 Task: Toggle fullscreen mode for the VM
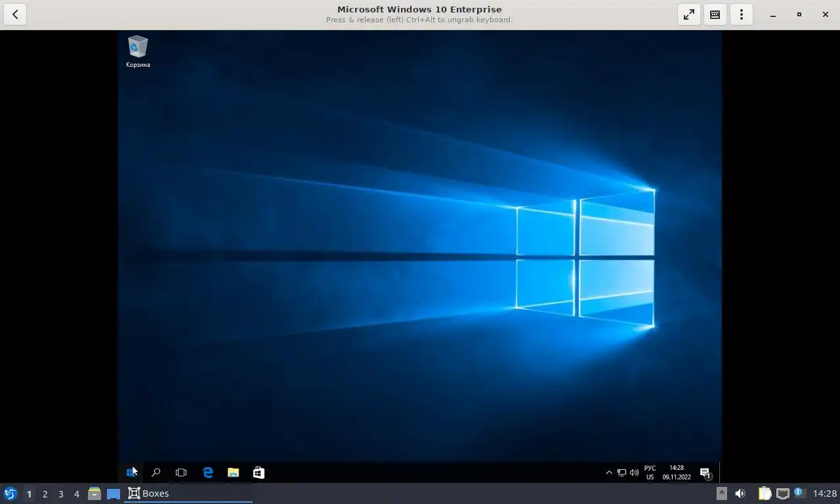(689, 14)
